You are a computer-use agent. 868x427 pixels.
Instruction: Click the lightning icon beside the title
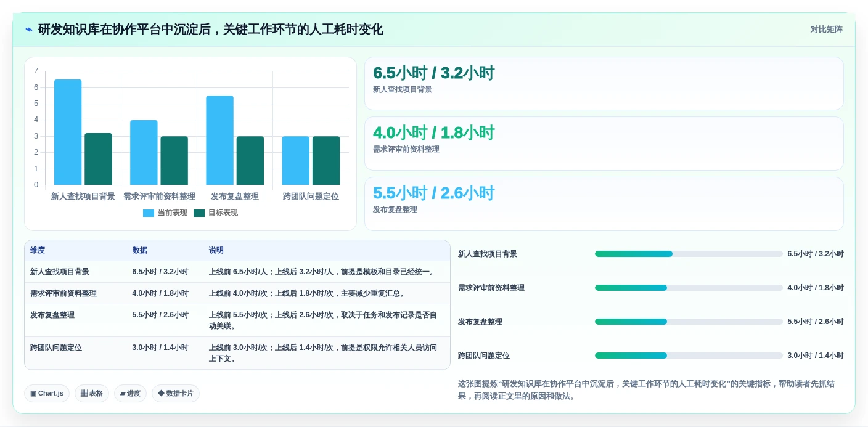point(28,30)
